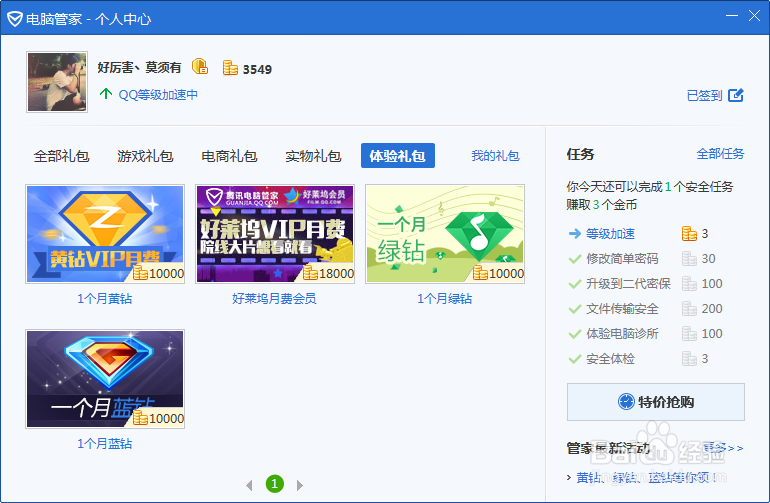The width and height of the screenshot is (770, 503).
Task: Open the 黄钻VIP月费 gift image
Action: tap(105, 234)
